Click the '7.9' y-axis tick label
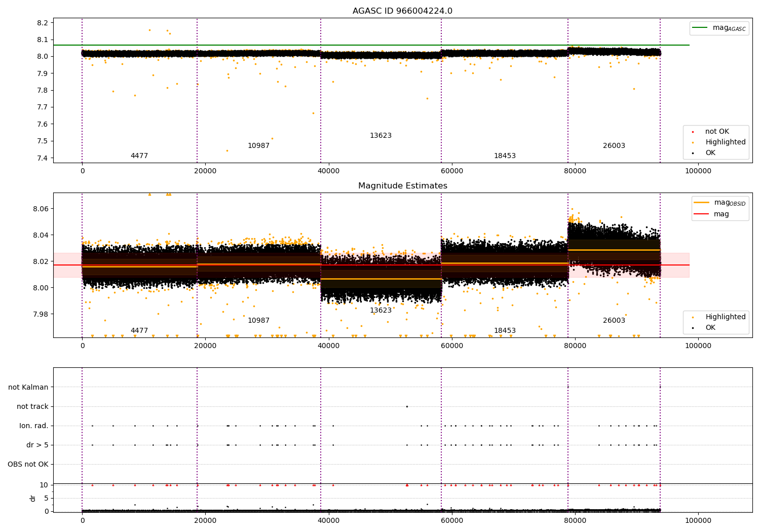 (43, 73)
